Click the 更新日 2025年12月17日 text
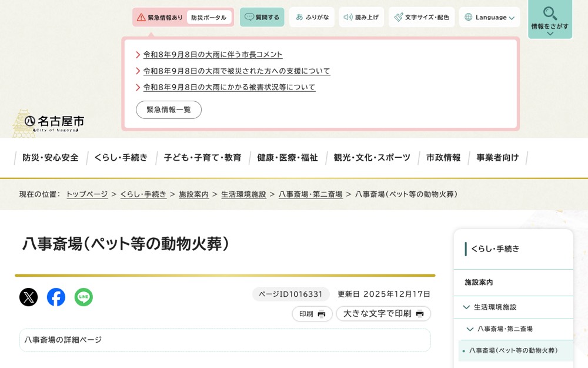 click(383, 294)
